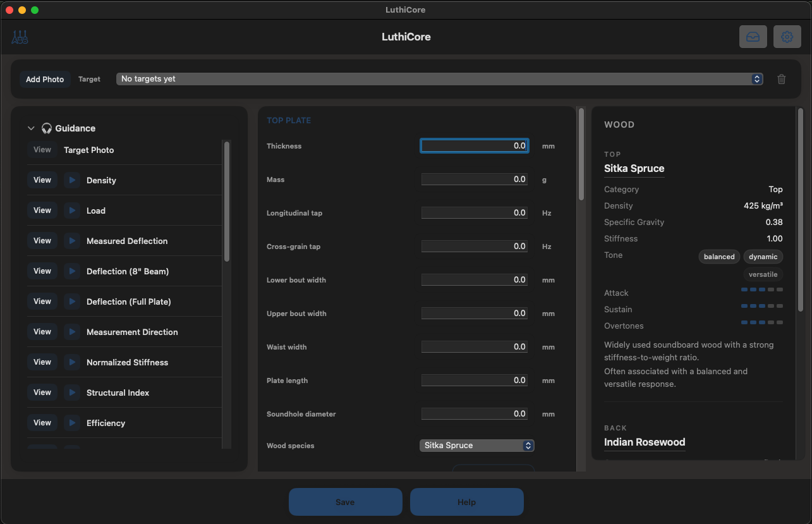Play the Load guidance audio
Screen dimensions: 812x524
72,210
